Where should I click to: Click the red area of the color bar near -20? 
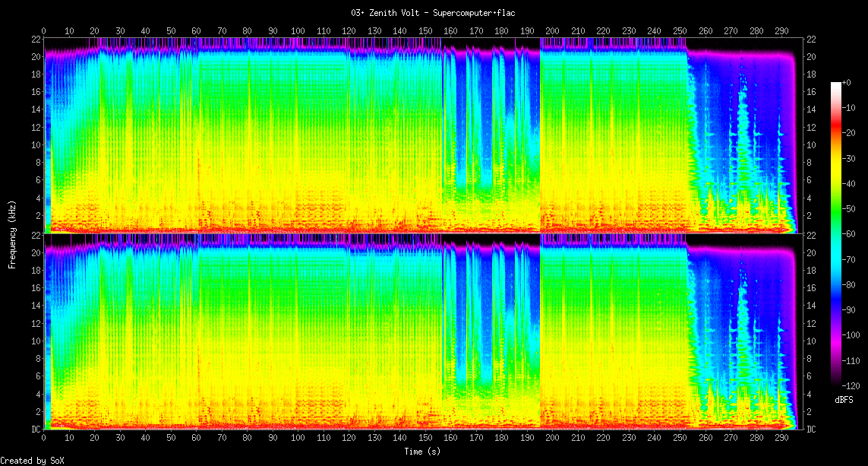(x=836, y=132)
